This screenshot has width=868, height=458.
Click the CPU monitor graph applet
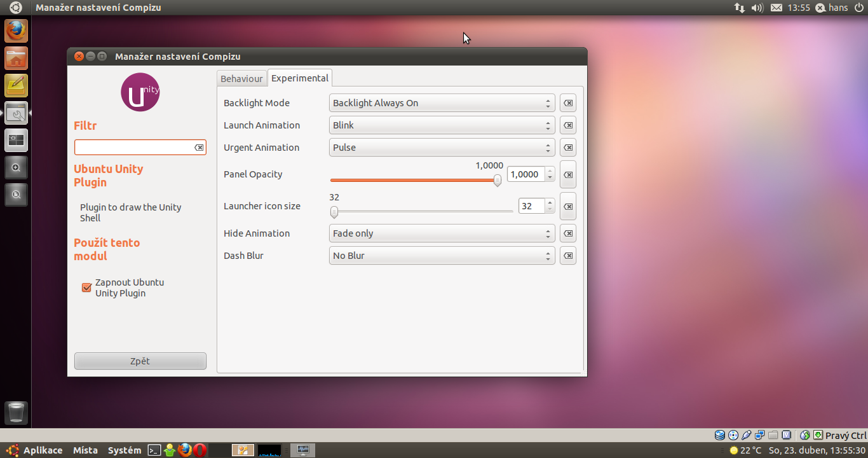point(269,450)
